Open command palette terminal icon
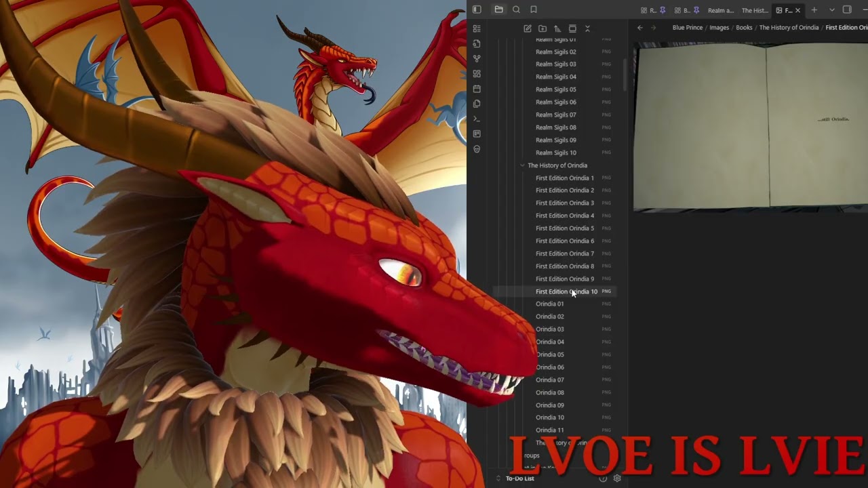This screenshot has height=488, width=868. 477,119
